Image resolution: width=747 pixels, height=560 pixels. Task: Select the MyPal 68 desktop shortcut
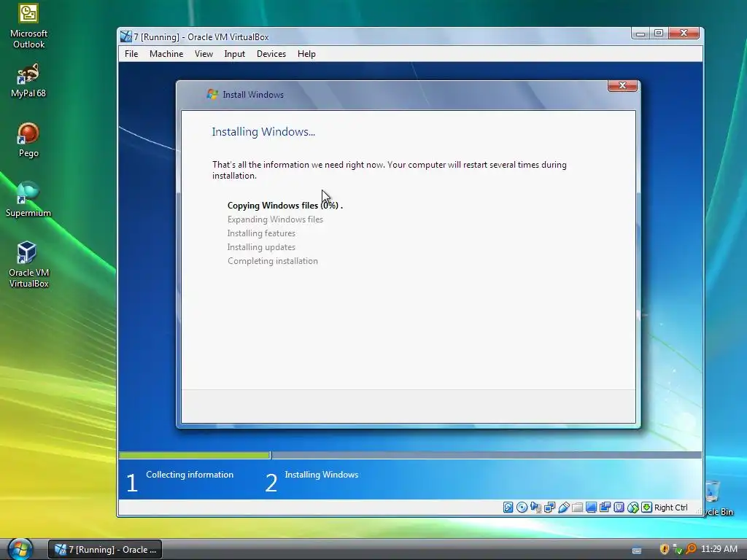point(28,81)
